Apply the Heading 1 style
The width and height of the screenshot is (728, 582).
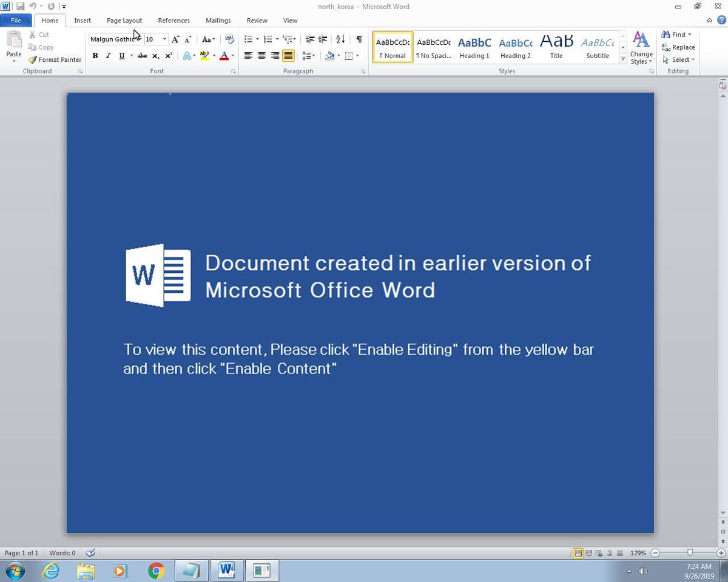click(x=474, y=48)
